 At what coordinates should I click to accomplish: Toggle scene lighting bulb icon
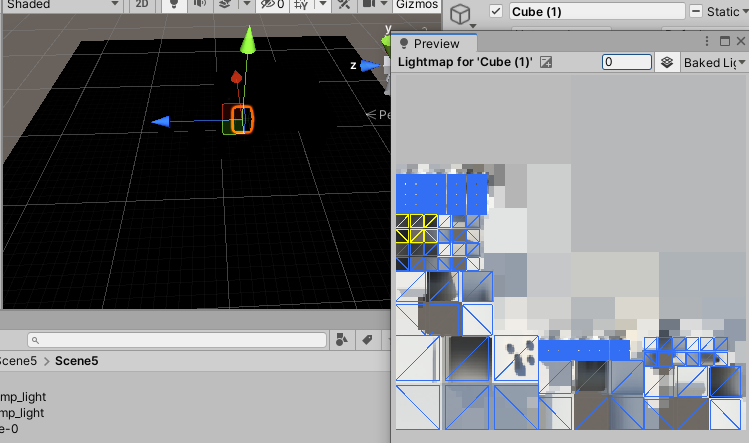[173, 5]
